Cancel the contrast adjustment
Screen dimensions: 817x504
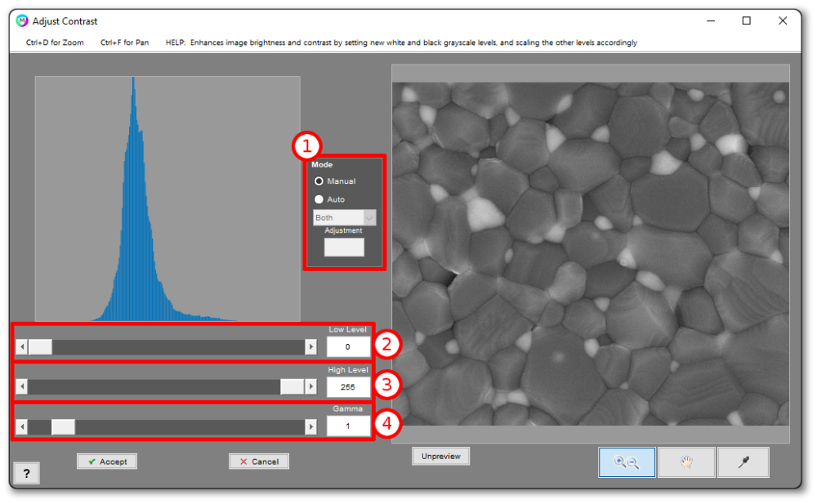tap(259, 461)
